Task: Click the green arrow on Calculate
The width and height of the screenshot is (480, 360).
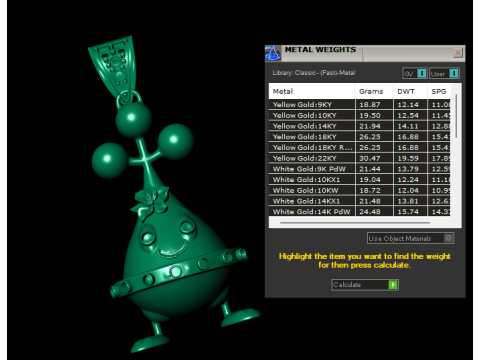Action: click(393, 285)
